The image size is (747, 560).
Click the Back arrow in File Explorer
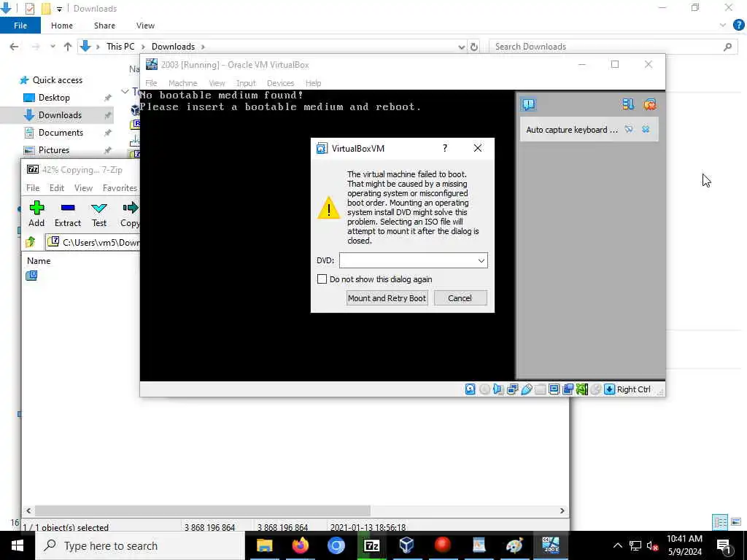[15, 47]
